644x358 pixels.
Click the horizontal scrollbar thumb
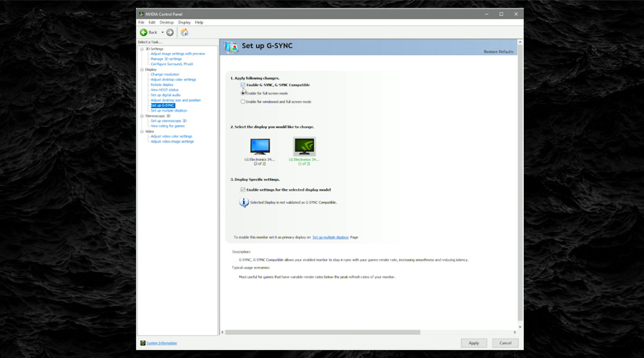[323, 332]
